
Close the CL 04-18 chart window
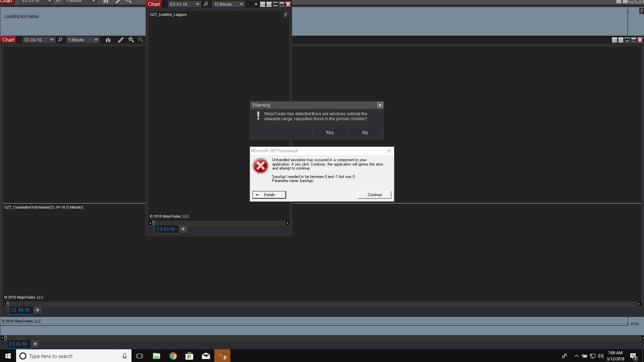[x=640, y=40]
